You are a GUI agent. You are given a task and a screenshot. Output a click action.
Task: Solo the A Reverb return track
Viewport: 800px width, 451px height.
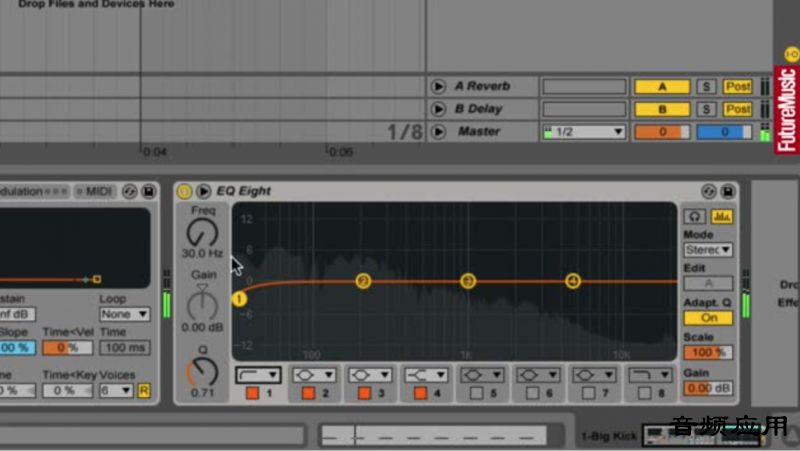tap(706, 87)
